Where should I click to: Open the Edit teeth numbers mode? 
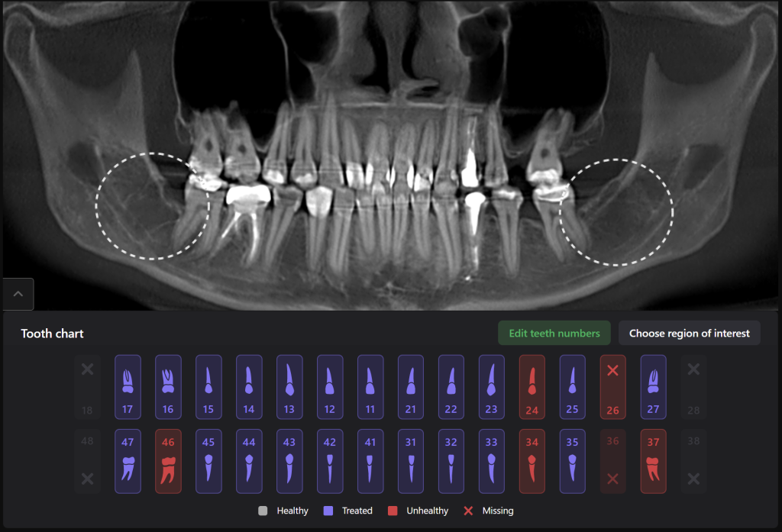point(554,333)
